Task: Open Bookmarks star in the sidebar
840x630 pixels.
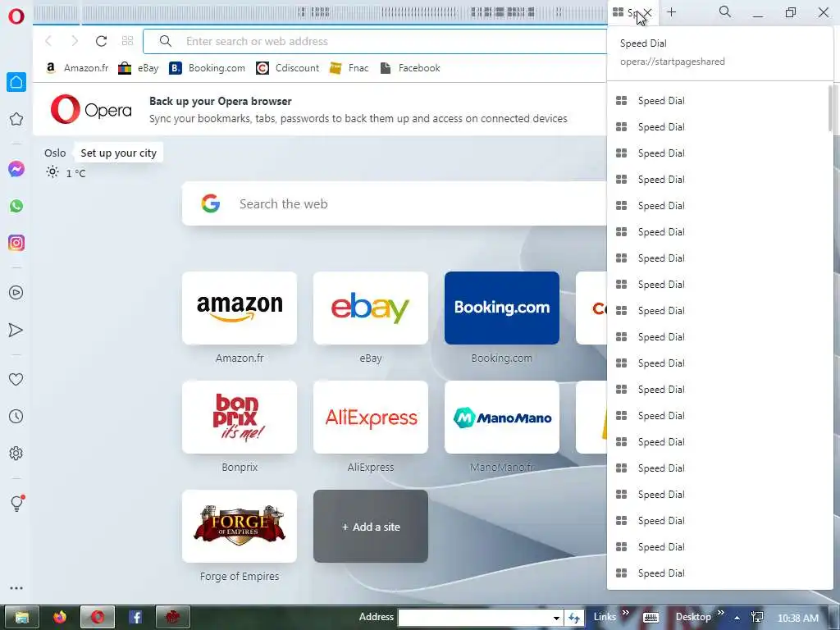Action: (16, 119)
